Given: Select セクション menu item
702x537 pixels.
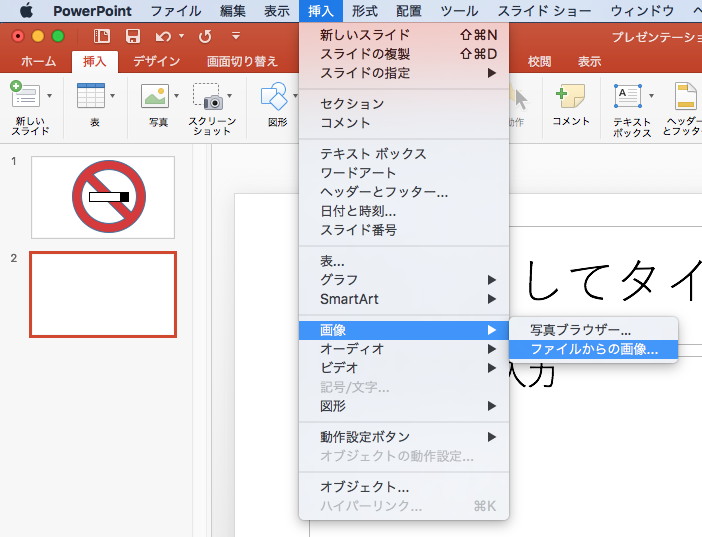Looking at the screenshot, I should click(x=404, y=104).
